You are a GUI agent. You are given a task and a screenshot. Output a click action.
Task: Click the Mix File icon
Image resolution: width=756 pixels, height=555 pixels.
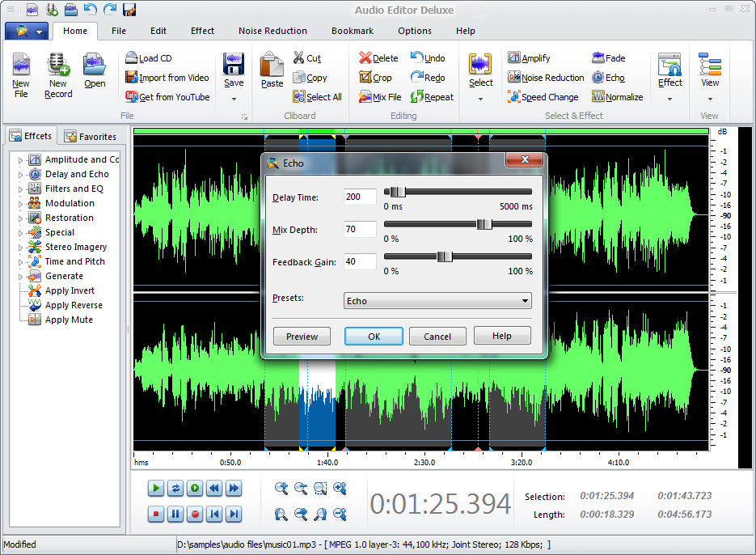(x=366, y=97)
